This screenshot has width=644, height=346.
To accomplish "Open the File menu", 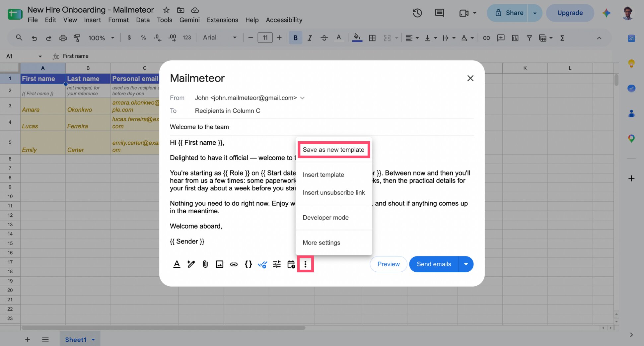I will pos(33,20).
